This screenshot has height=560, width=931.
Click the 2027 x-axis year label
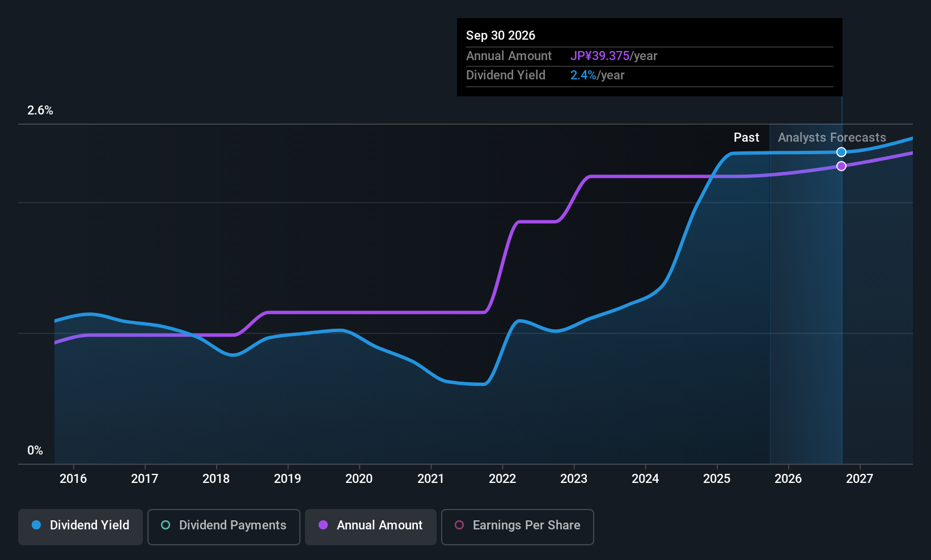pyautogui.click(x=860, y=479)
